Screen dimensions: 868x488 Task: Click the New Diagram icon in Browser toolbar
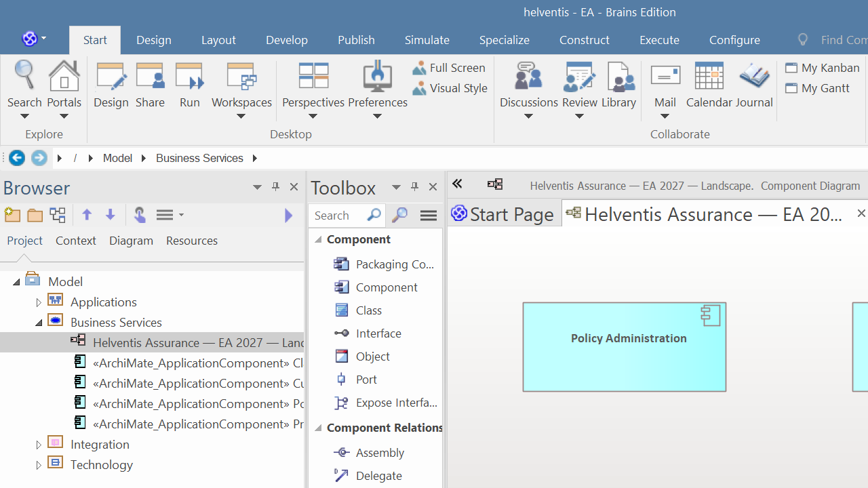click(58, 215)
